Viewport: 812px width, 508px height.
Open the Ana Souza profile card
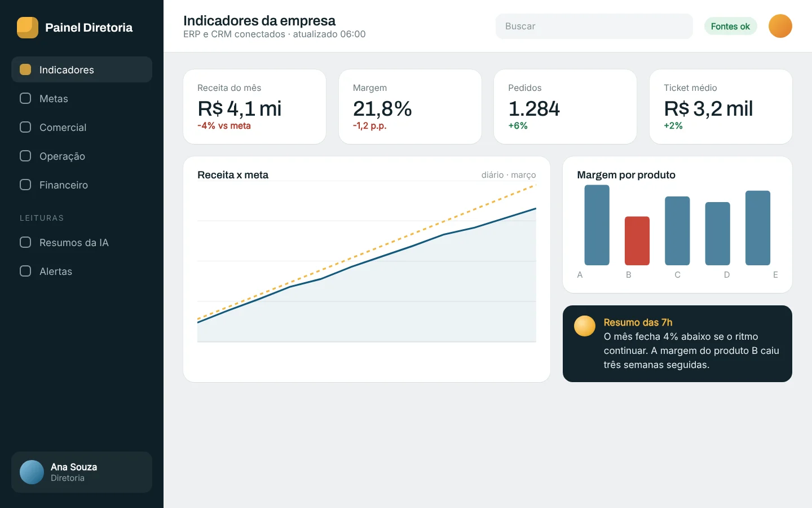[82, 472]
